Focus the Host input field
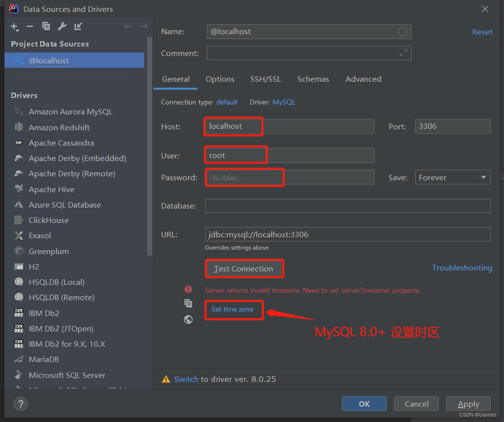Image resolution: width=504 pixels, height=422 pixels. click(x=289, y=126)
